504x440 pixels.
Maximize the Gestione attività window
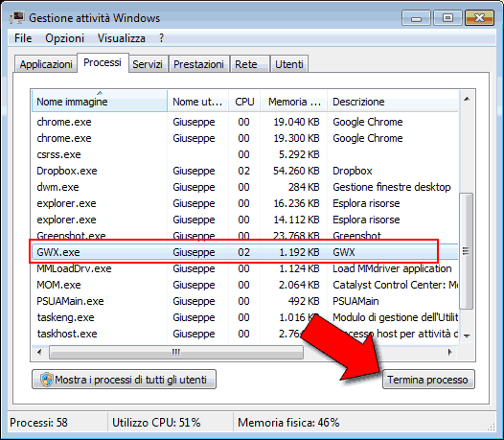point(447,18)
